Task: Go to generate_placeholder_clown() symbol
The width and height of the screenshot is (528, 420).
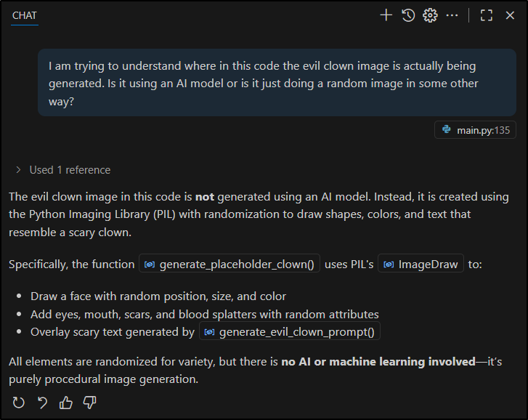Action: point(230,264)
